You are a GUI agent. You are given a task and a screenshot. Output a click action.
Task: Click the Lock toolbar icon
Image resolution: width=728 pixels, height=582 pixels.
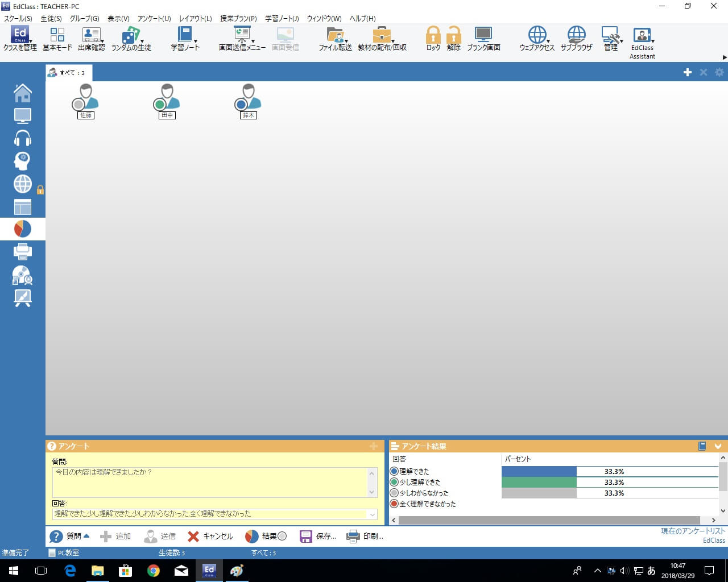click(x=433, y=39)
